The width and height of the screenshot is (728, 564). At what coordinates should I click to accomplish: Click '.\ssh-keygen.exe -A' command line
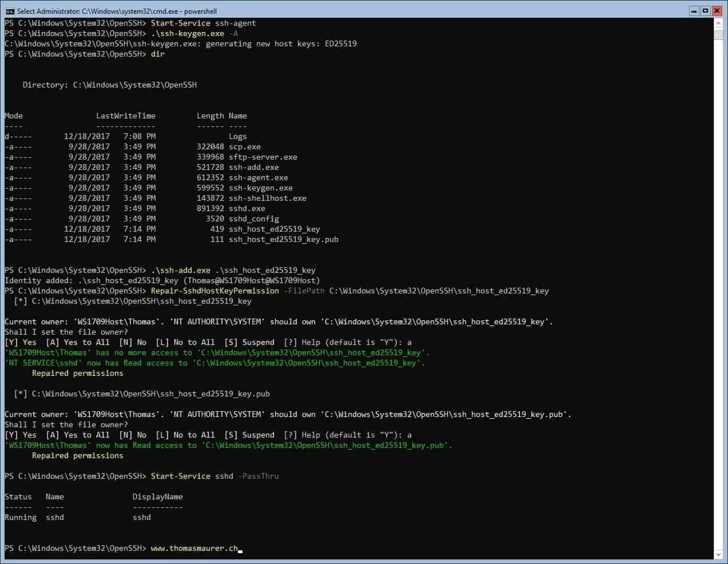tap(194, 34)
